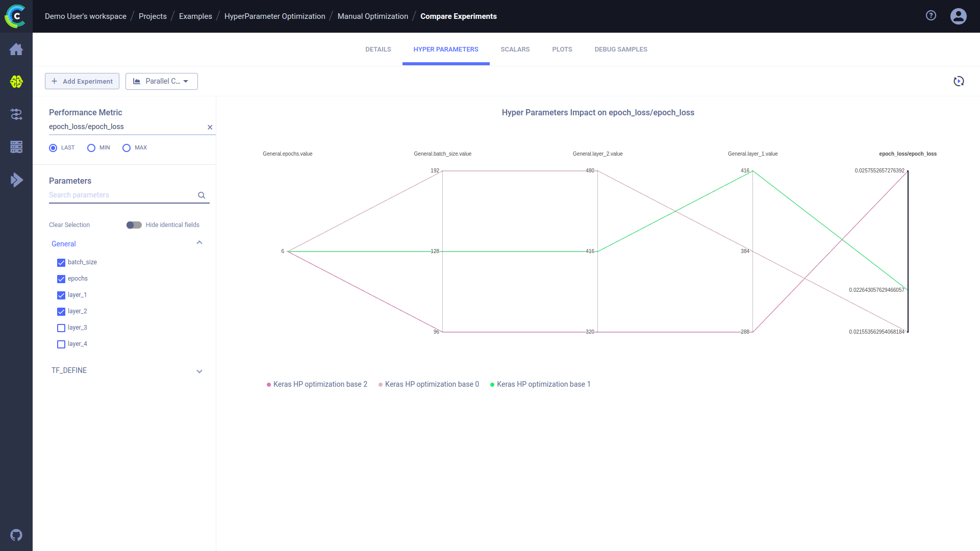
Task: Expand the TF_DEFINE section
Action: pyautogui.click(x=199, y=371)
